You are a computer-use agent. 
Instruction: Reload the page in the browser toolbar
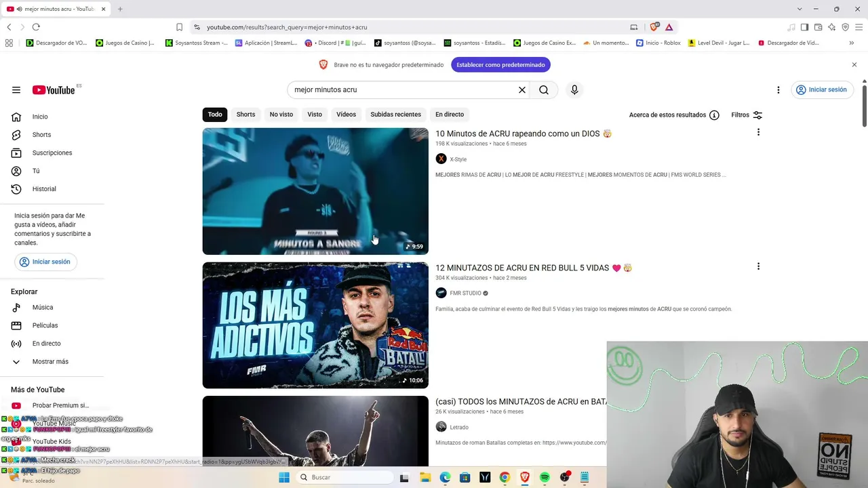coord(36,27)
